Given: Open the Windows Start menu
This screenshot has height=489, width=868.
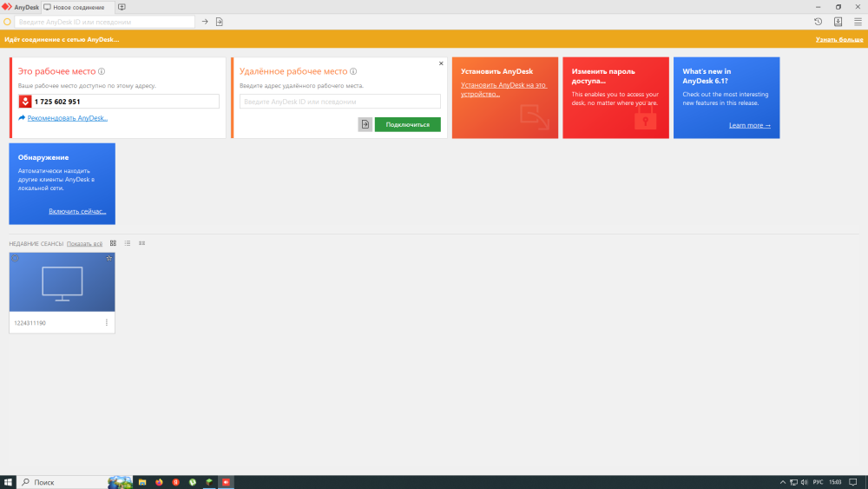Looking at the screenshot, I should coord(8,482).
